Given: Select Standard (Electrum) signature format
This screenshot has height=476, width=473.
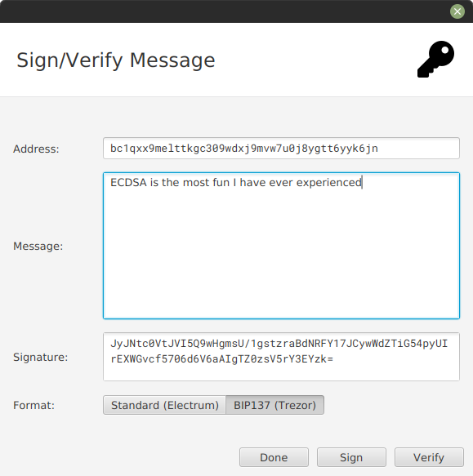Looking at the screenshot, I should tap(165, 405).
